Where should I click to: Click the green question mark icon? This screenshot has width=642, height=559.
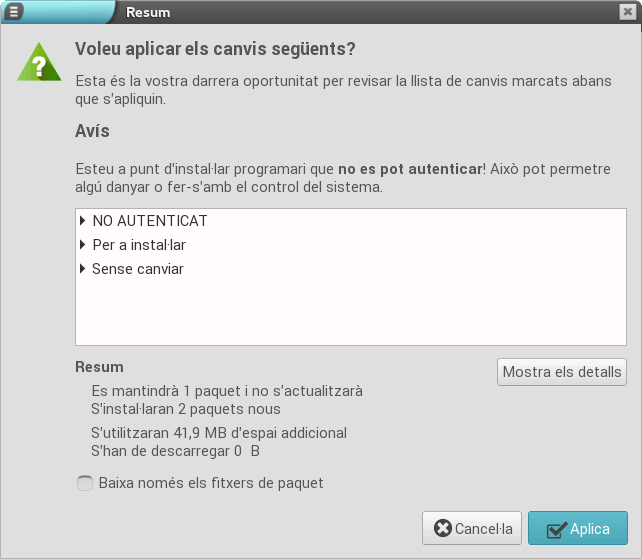coord(38,63)
